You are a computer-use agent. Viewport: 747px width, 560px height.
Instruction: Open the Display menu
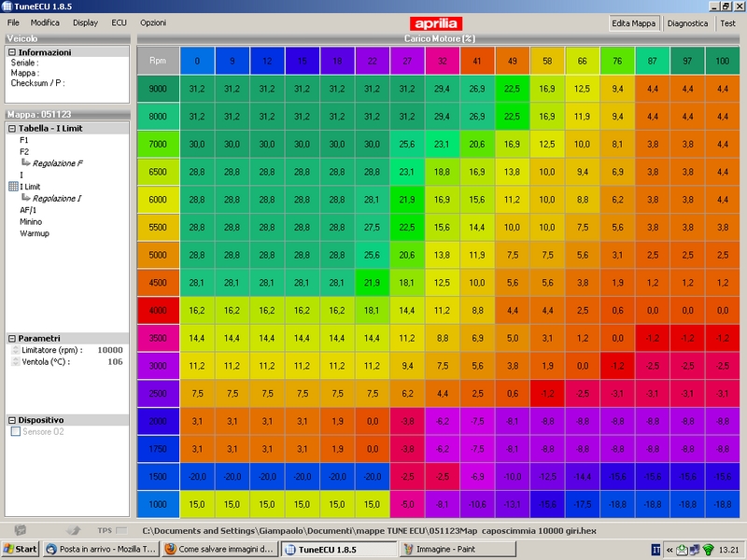point(85,22)
